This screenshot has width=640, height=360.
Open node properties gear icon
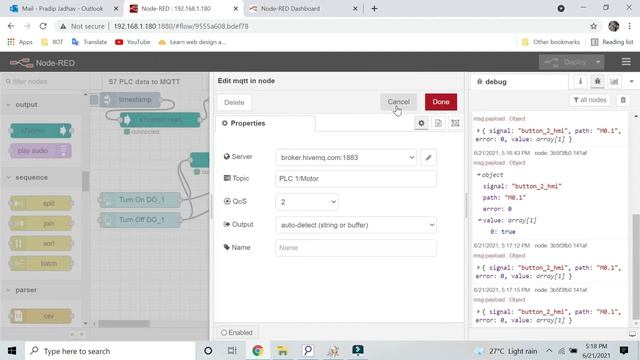(x=421, y=123)
